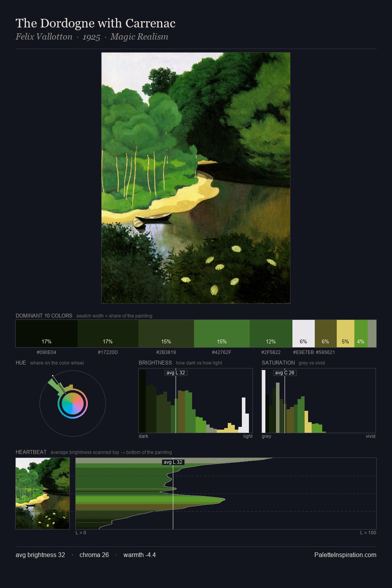Click the avg L 32 brightness label
Viewport: 392px width, 588px height.
click(x=176, y=373)
